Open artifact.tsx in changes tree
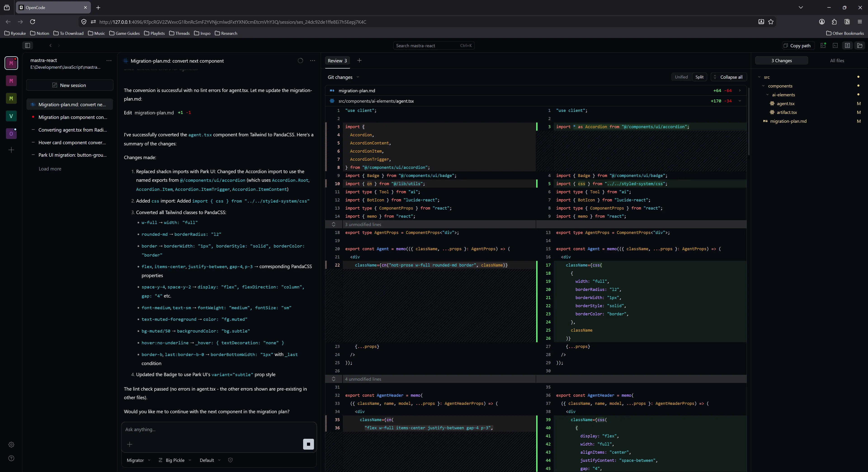Screen dimensions: 868x472 click(786, 112)
